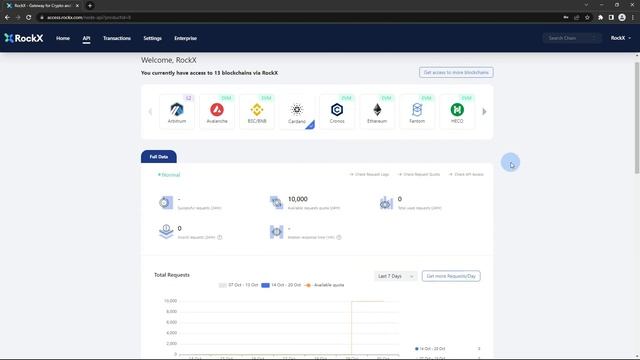This screenshot has width=640, height=360.
Task: Select the Arbitrum blockchain icon
Action: click(177, 111)
